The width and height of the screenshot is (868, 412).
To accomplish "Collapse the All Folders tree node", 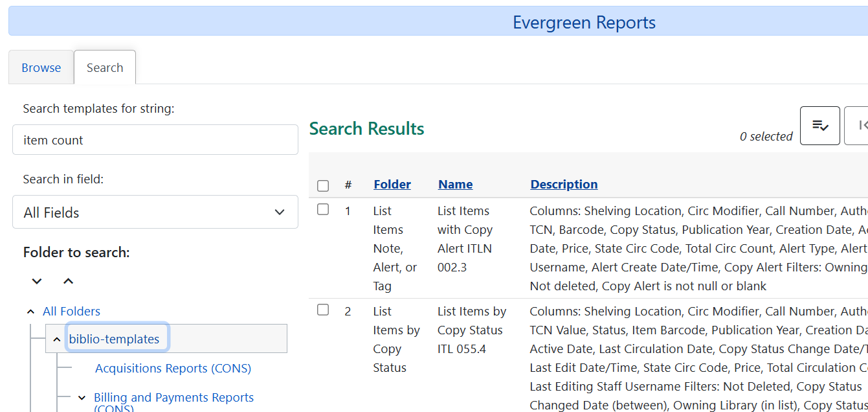I will tap(30, 311).
